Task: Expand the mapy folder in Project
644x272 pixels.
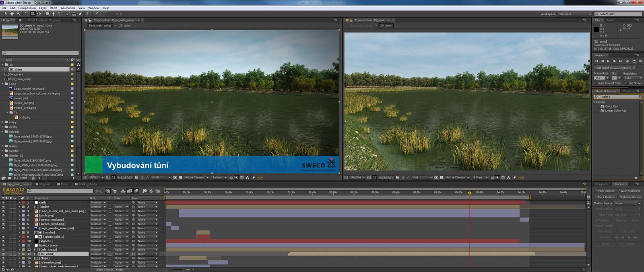Action: [2, 122]
